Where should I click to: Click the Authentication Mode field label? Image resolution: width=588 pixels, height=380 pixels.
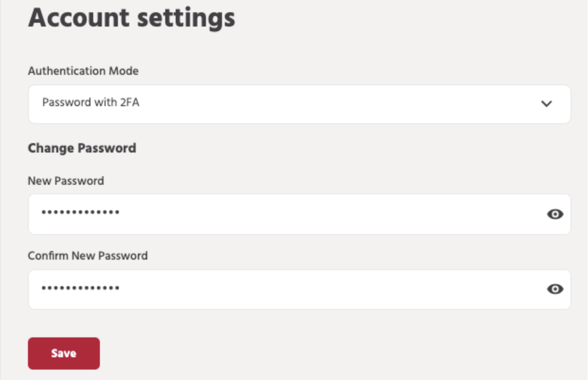83,71
